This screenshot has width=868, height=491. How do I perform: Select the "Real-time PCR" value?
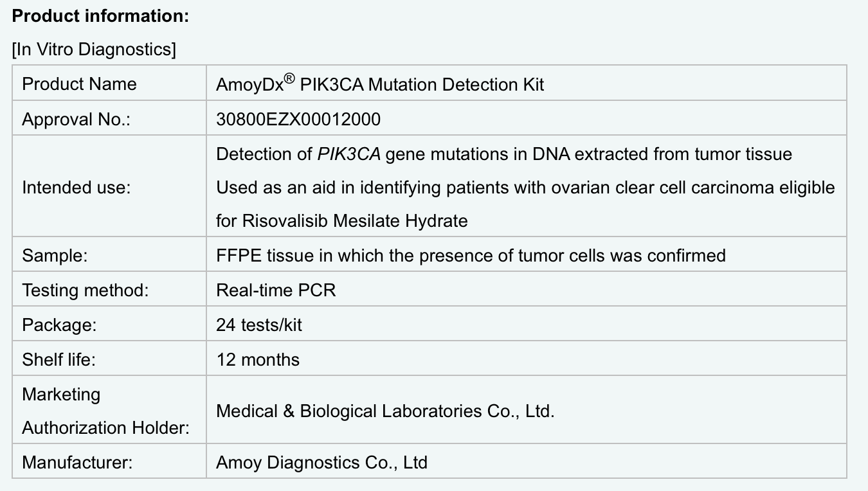[276, 290]
